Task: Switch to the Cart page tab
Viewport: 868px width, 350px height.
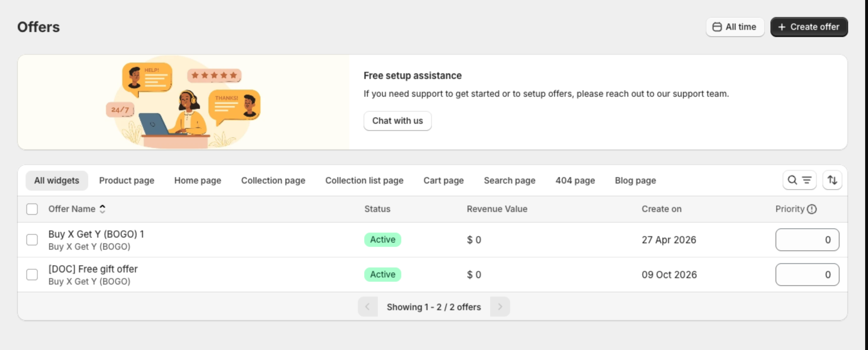Action: coord(444,181)
